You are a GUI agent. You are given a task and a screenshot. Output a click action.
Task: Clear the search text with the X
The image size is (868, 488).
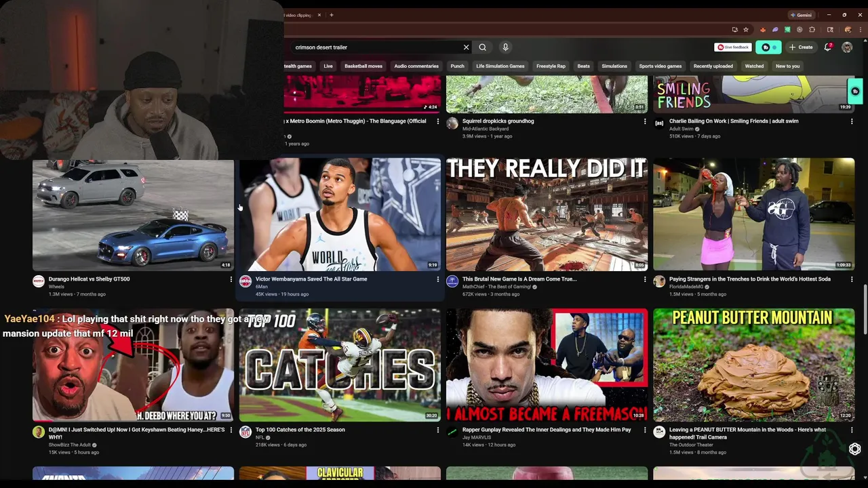click(x=466, y=47)
